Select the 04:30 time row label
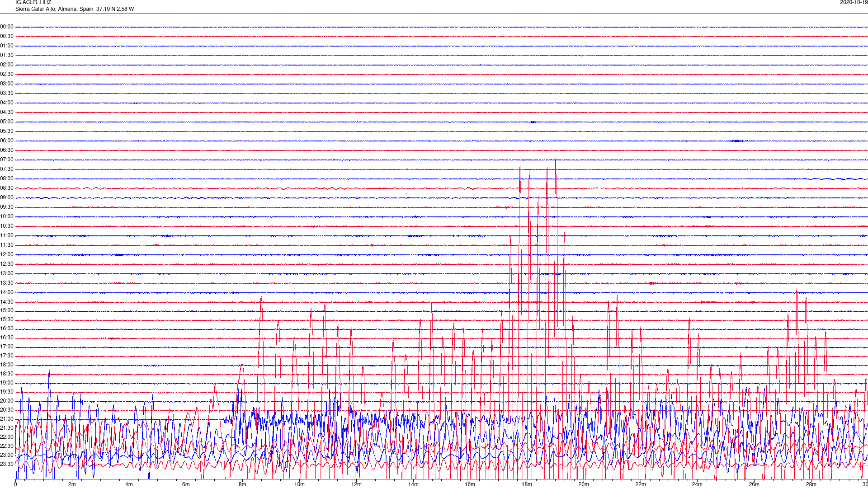Screen dimensions: 868x488 [7, 112]
